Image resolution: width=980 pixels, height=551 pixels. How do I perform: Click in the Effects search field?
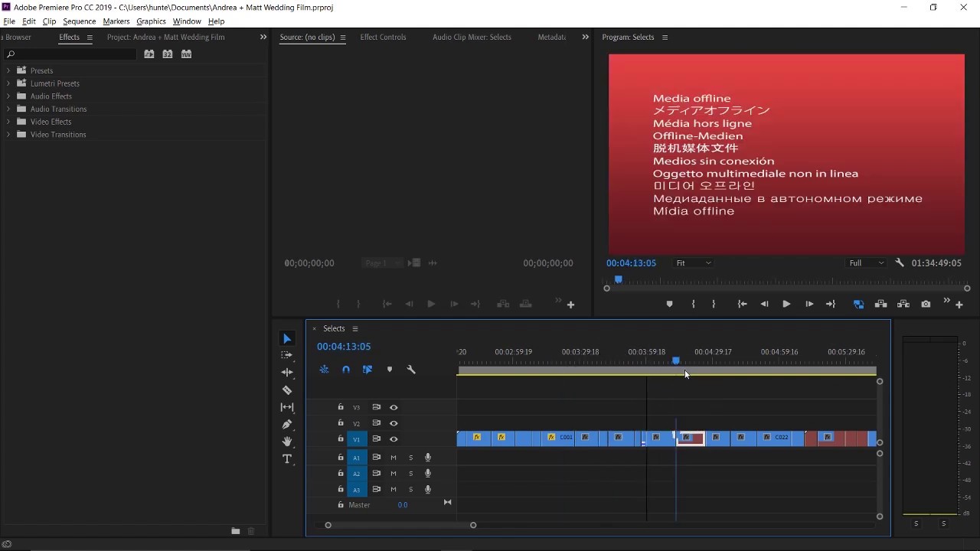[70, 54]
